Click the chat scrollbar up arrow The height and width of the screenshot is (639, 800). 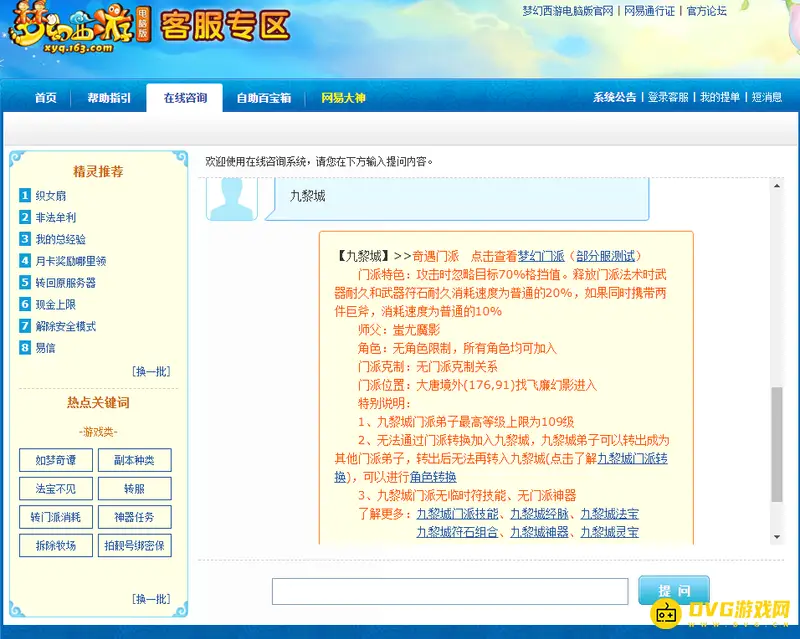(x=777, y=186)
